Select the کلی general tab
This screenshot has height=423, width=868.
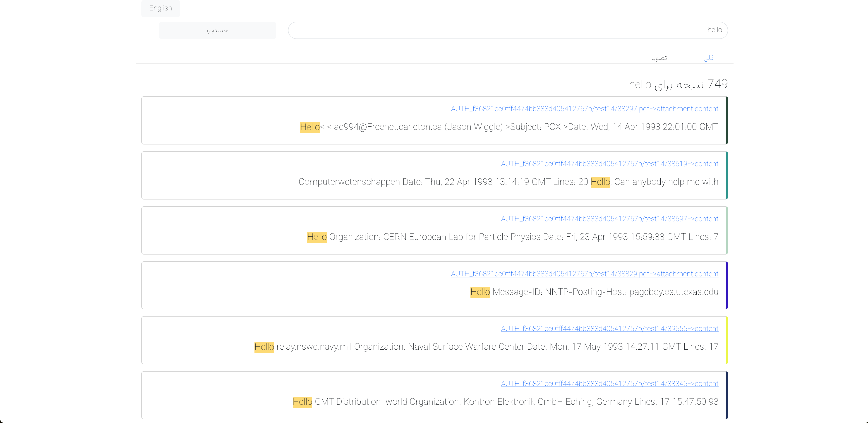click(708, 58)
